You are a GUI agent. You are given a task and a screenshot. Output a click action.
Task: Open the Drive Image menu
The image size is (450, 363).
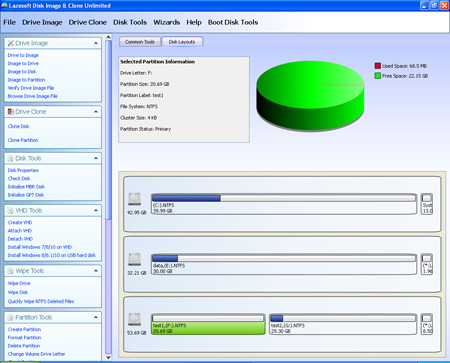coord(42,22)
